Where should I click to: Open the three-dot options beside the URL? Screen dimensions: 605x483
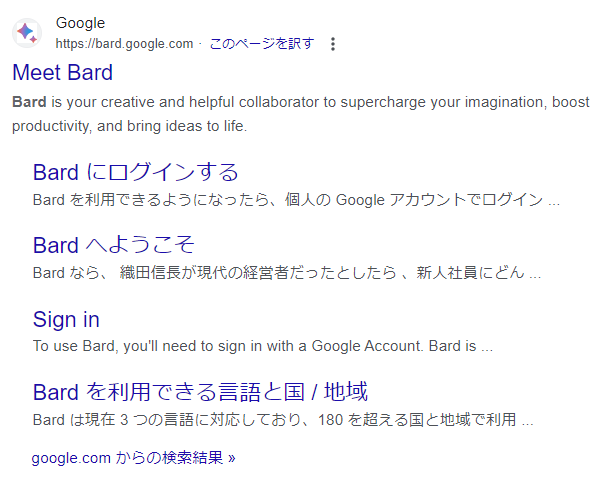[333, 44]
